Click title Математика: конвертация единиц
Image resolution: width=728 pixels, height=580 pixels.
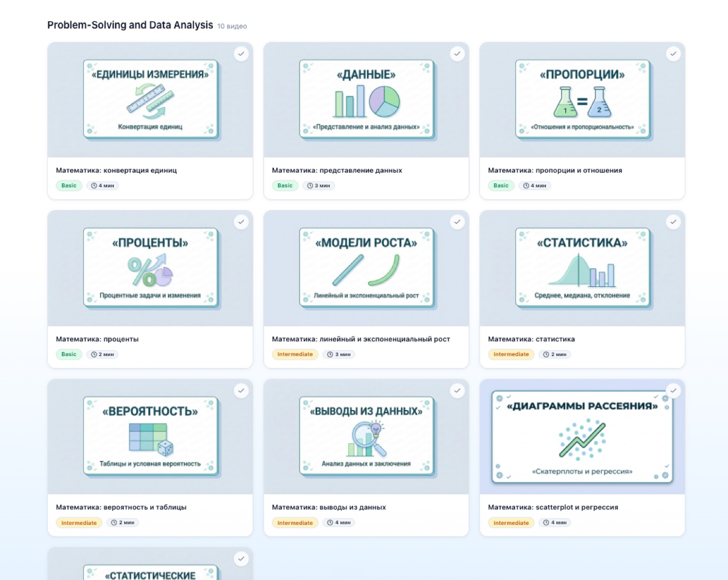[116, 170]
